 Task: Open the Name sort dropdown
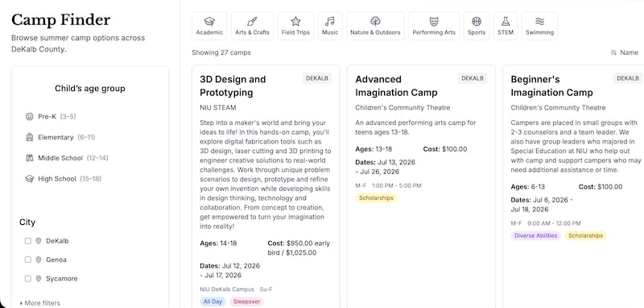(625, 52)
